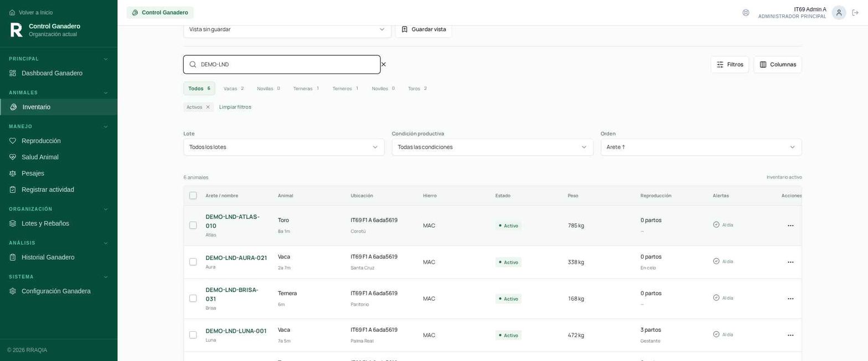Open the DEMO-LND-ATLAS-010 animal link
The image size is (868, 361).
tap(232, 221)
